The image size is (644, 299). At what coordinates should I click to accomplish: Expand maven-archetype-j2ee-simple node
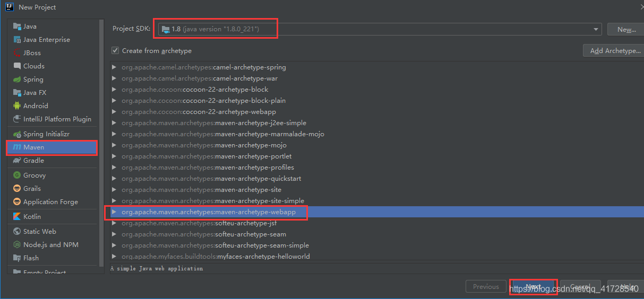click(x=114, y=123)
